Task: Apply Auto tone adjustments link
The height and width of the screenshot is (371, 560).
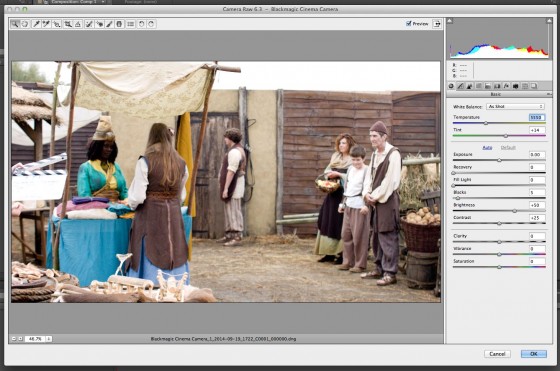Action: tap(487, 147)
